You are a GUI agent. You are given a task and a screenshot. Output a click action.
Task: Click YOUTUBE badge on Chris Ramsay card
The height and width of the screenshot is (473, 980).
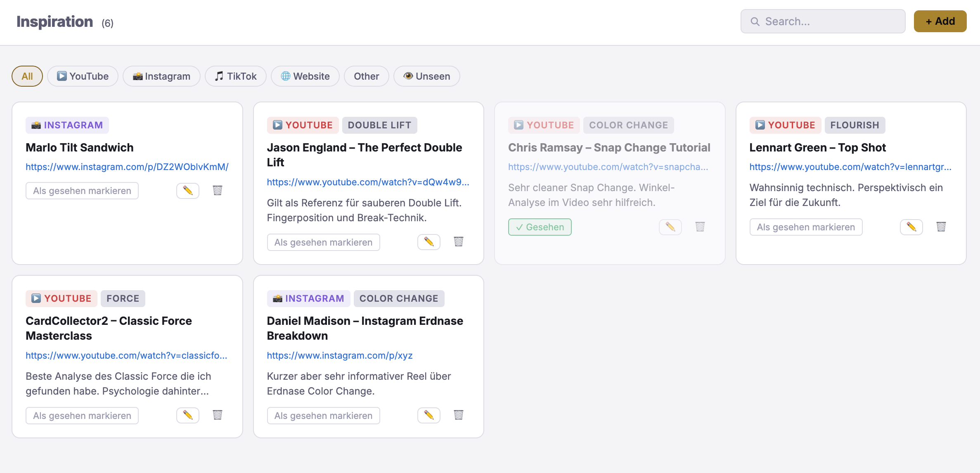click(544, 125)
